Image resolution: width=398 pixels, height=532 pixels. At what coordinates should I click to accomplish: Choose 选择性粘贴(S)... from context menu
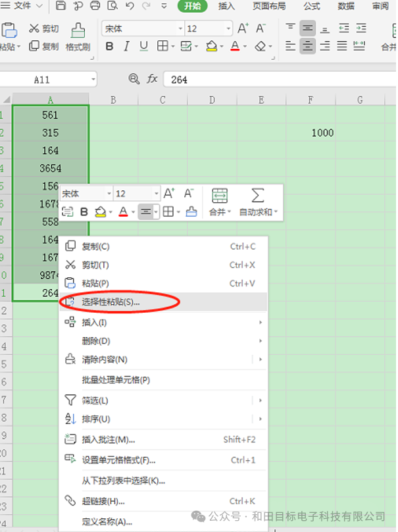[163, 302]
